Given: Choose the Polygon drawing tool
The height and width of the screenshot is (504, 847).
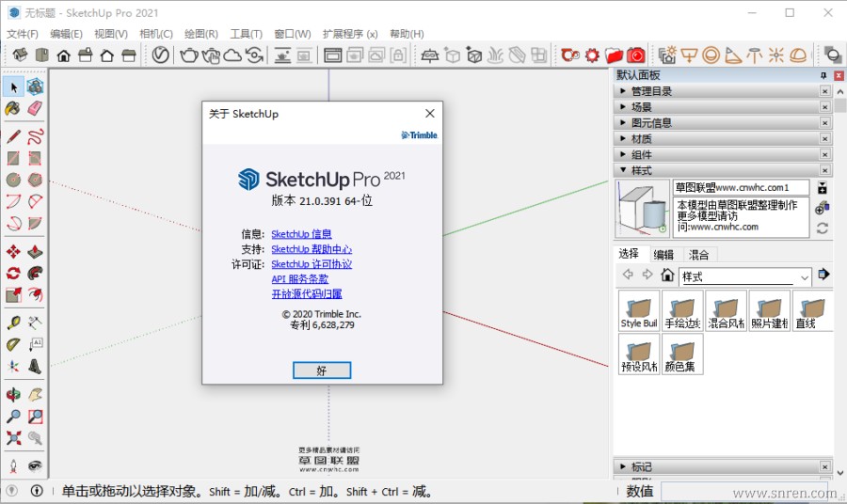Looking at the screenshot, I should point(35,180).
